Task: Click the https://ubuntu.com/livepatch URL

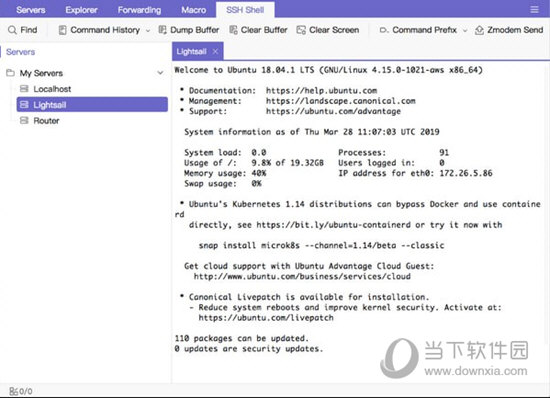Action: click(266, 318)
